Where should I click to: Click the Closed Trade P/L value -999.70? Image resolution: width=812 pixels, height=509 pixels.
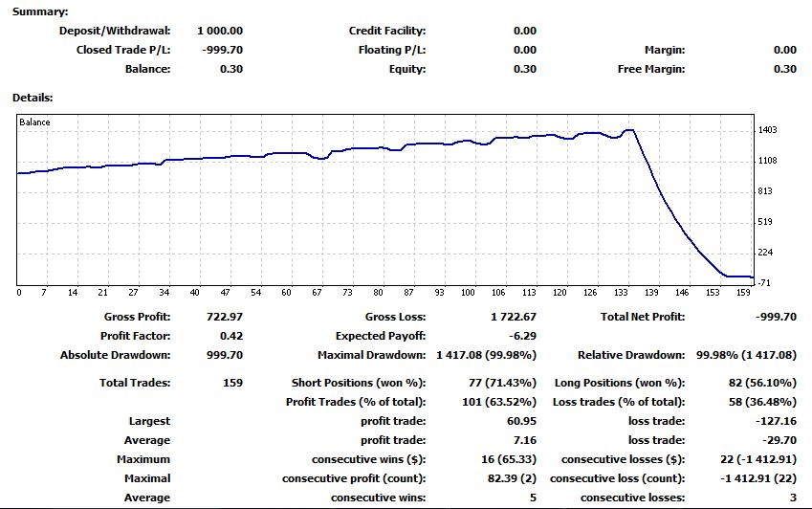click(222, 50)
